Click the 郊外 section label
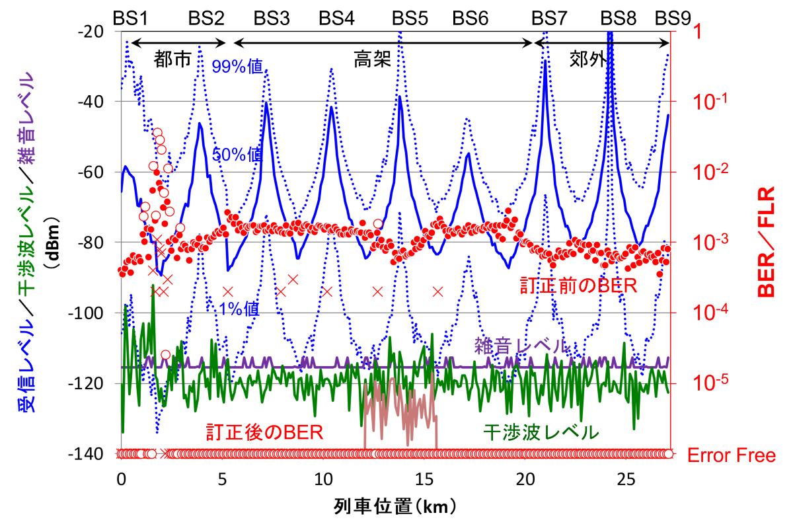This screenshot has height=532, width=793. pos(587,60)
